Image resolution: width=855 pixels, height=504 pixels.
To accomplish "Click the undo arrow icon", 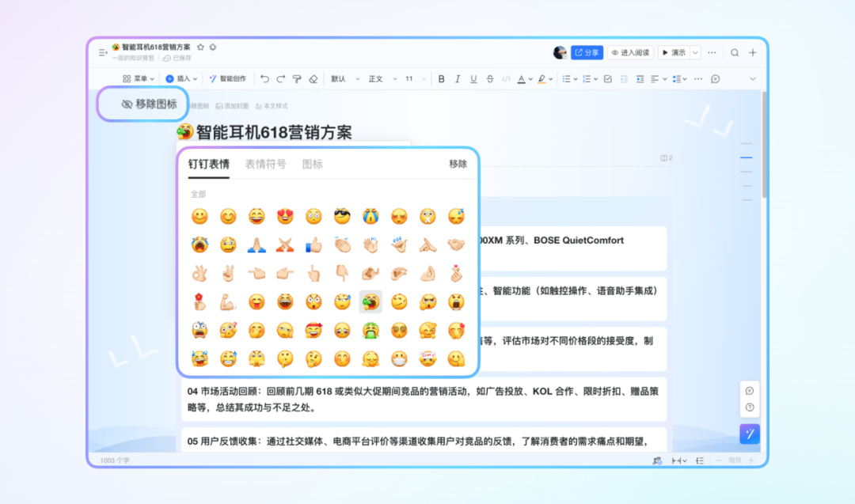I will point(264,79).
